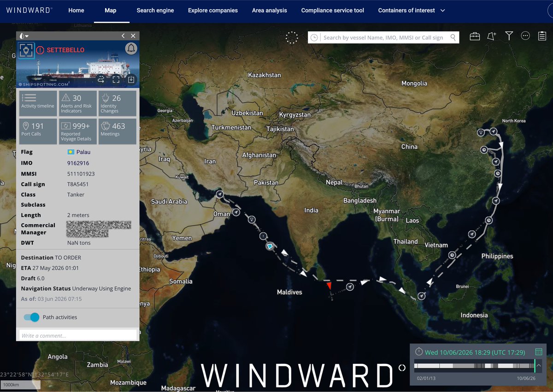The width and height of the screenshot is (553, 392).
Task: Click the destination TO ORDER text
Action: [x=68, y=257]
